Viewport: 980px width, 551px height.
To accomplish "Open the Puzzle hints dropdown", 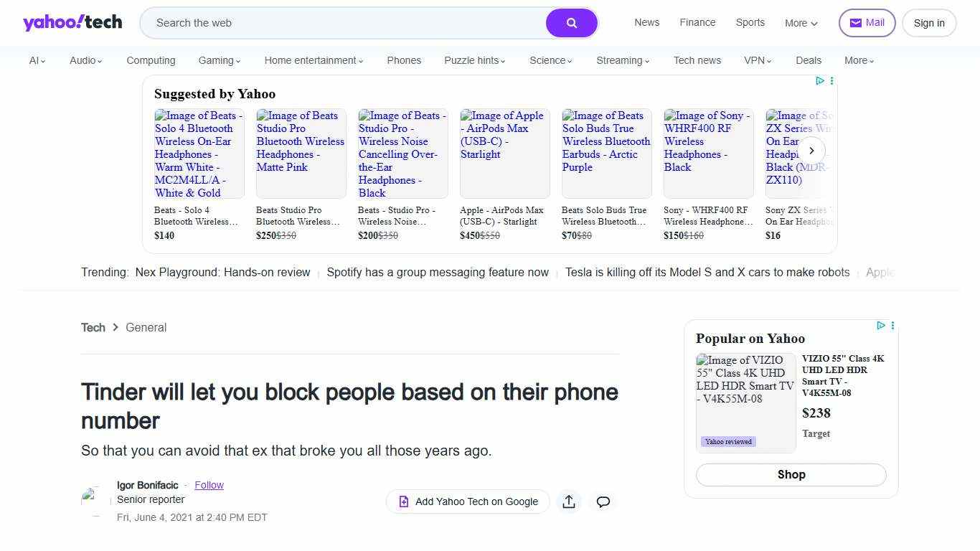I will pyautogui.click(x=473, y=60).
